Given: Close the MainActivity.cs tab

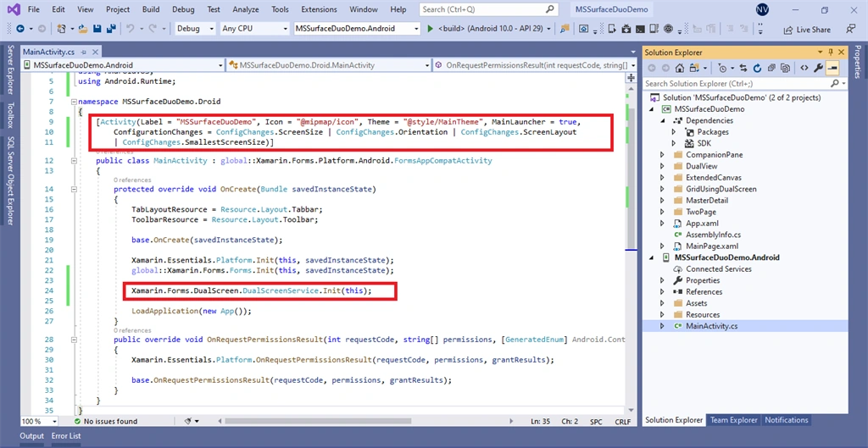Looking at the screenshot, I should click(x=95, y=52).
